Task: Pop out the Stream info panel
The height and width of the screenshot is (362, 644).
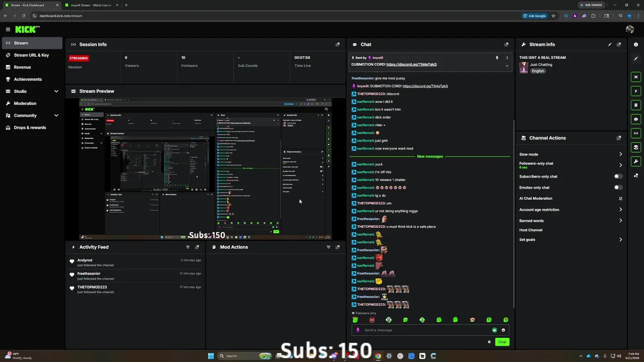Action: click(x=619, y=44)
